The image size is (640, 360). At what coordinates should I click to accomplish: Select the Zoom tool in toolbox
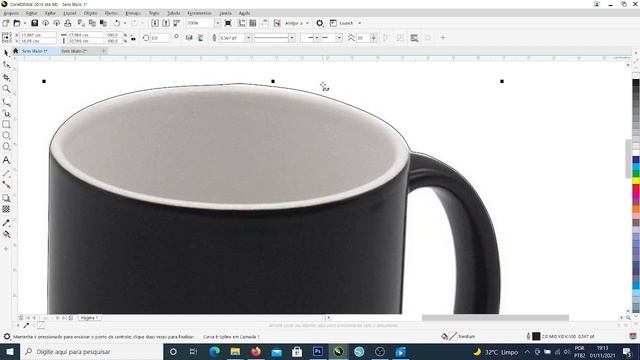pos(6,89)
